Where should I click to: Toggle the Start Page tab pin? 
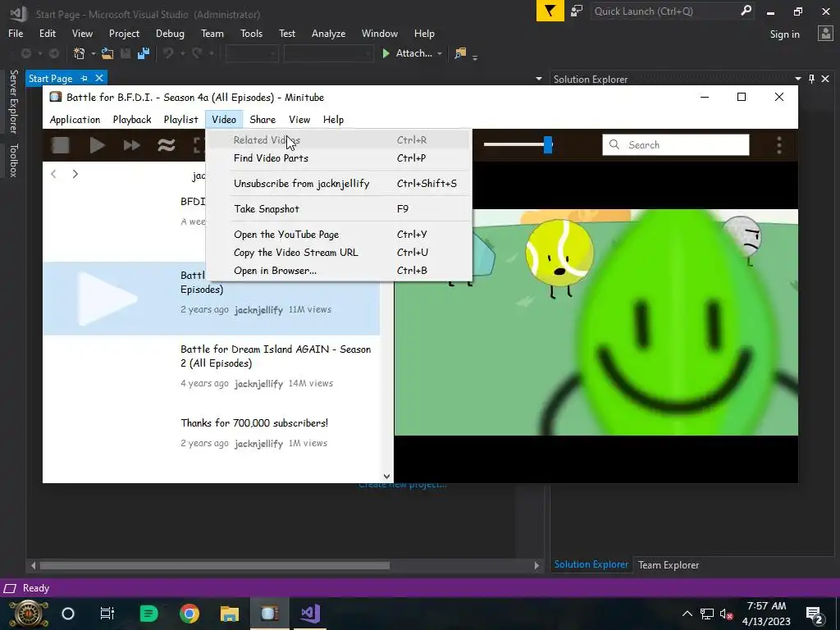point(84,79)
